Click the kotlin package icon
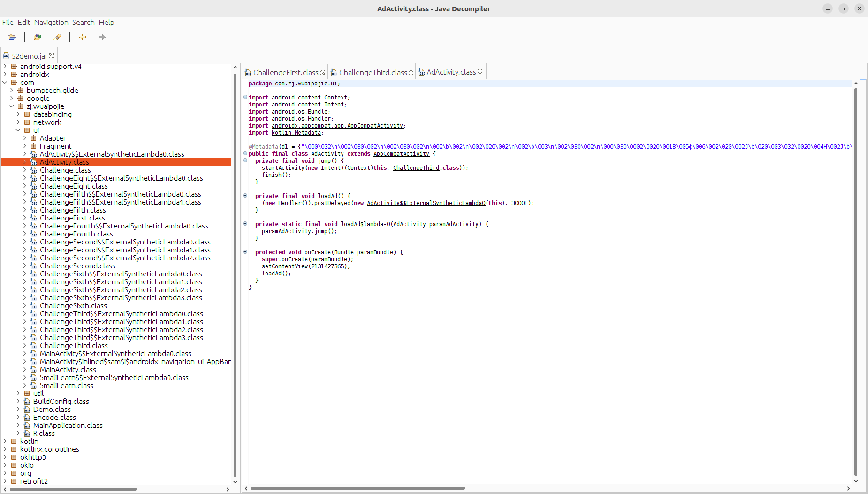 coord(14,441)
